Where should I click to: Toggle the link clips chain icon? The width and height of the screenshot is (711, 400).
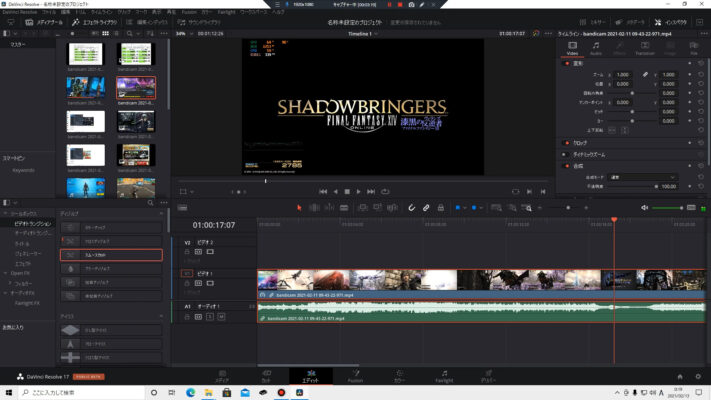[x=425, y=207]
